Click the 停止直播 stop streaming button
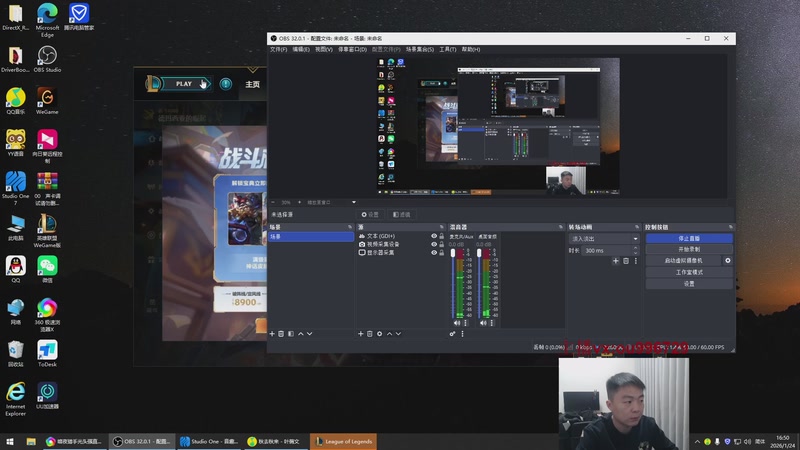The width and height of the screenshot is (800, 450). [689, 238]
